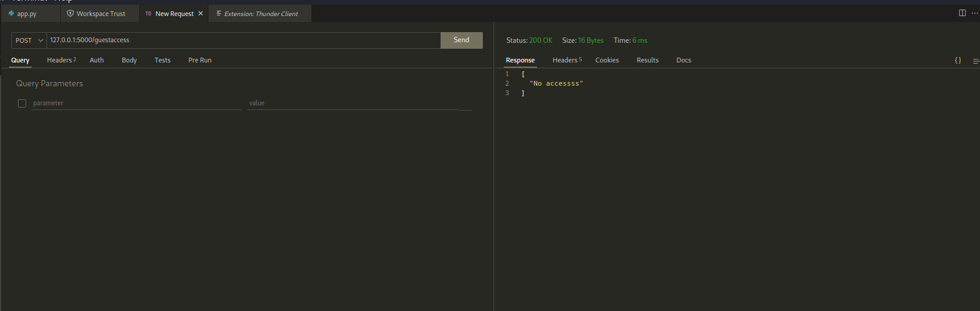Screen dimensions: 980x311
Task: Click the query parameter value field
Action: (360, 103)
